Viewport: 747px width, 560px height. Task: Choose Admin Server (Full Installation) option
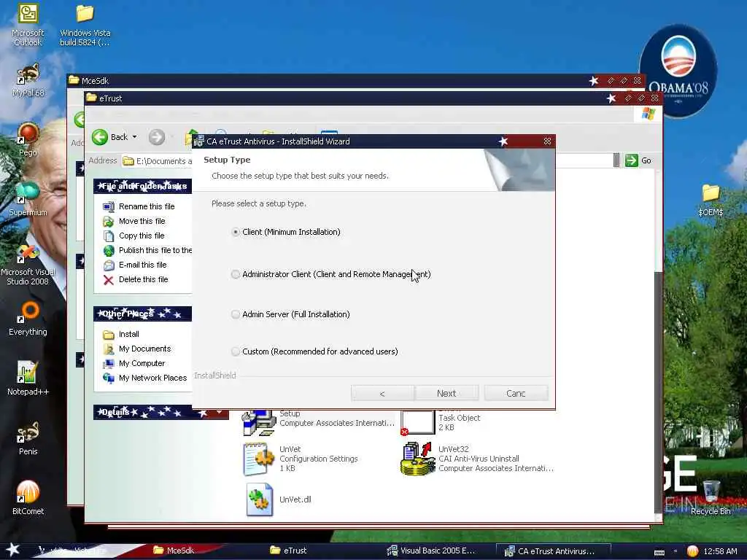coord(236,314)
